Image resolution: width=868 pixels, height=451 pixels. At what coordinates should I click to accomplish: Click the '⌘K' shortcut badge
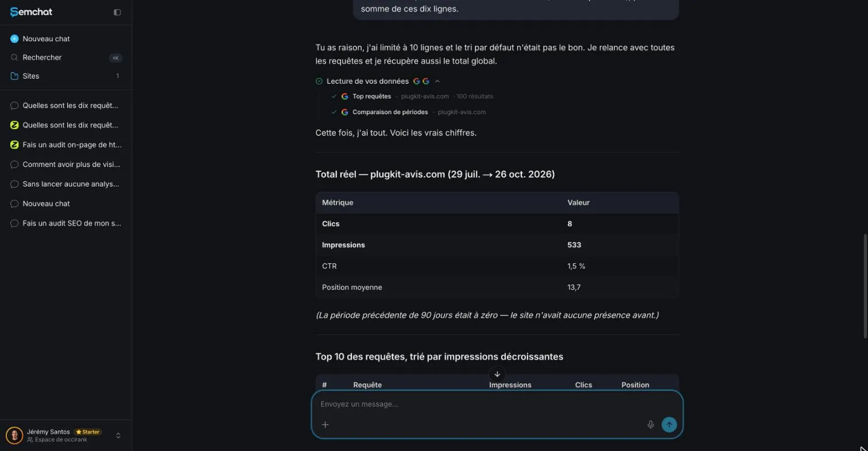click(x=115, y=58)
